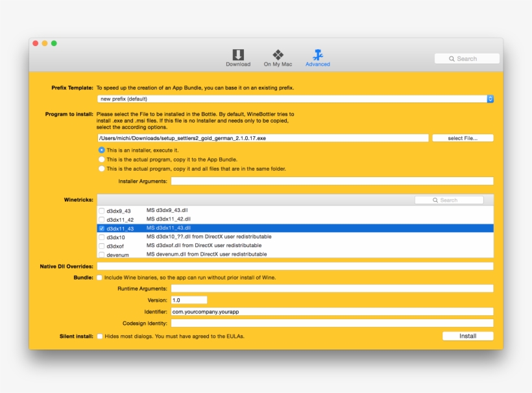Zoom window with green button

click(x=54, y=43)
